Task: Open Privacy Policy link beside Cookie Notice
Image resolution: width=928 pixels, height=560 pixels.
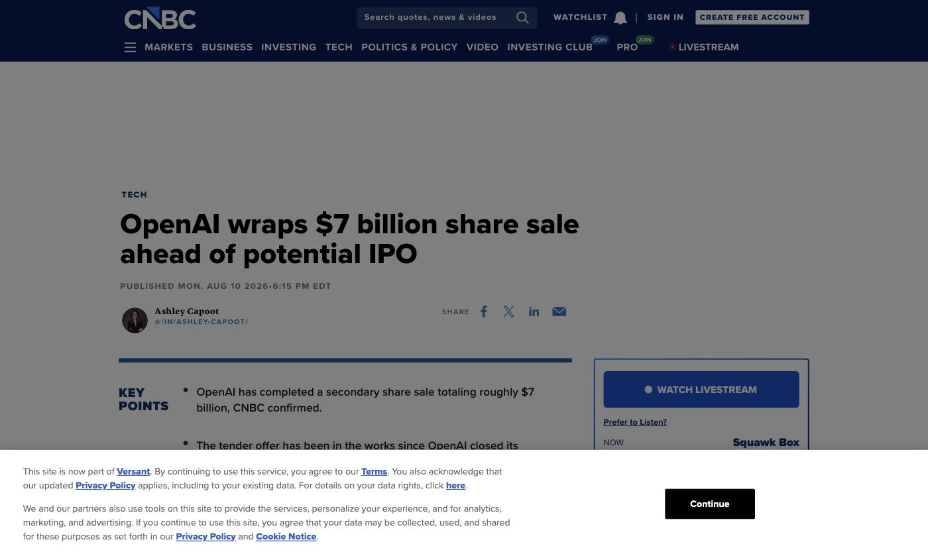Action: (x=205, y=537)
